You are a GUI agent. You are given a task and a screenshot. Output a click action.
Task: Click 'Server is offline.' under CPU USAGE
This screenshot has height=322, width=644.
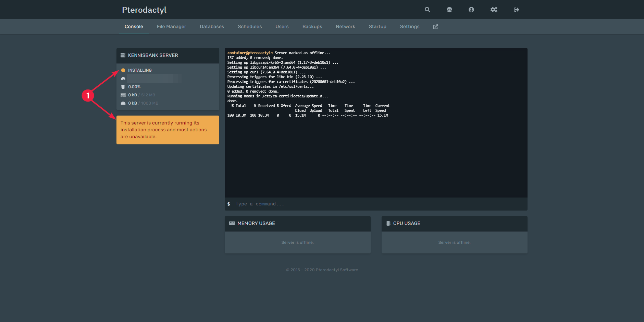point(455,242)
